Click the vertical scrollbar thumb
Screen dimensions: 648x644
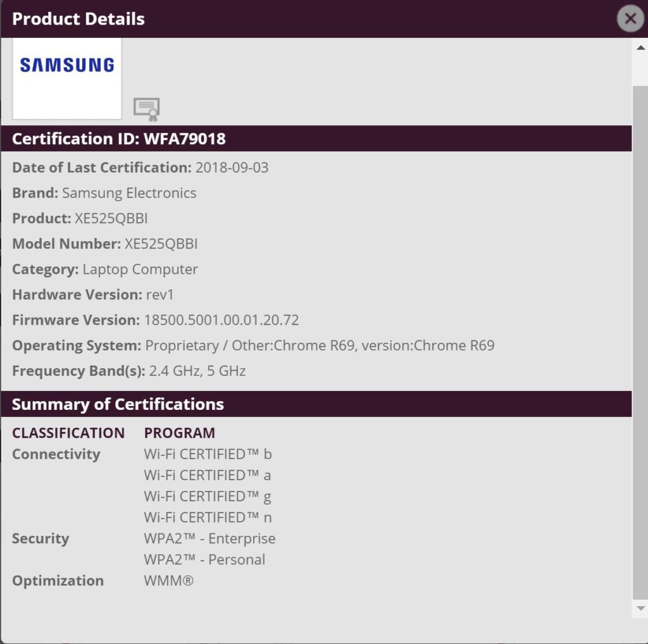point(640,342)
